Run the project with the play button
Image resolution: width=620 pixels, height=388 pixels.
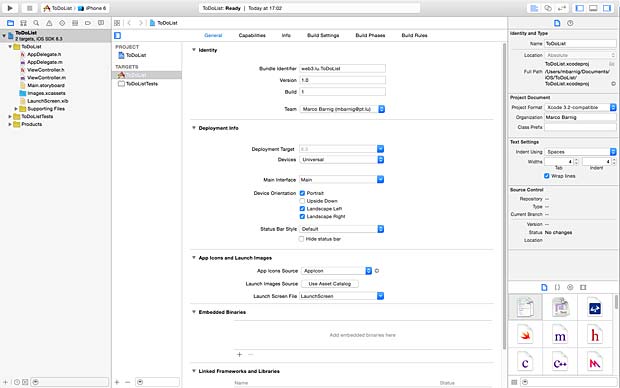tap(10, 8)
